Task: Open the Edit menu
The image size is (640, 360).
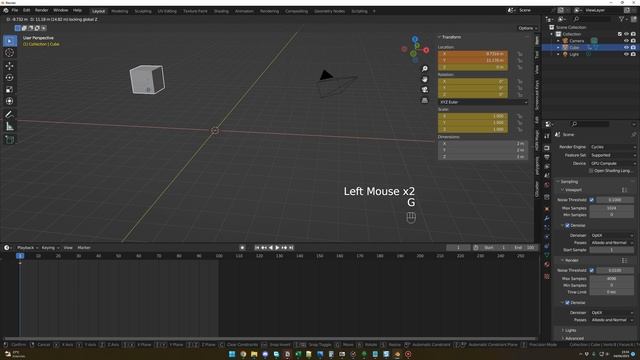Action: pyautogui.click(x=27, y=10)
